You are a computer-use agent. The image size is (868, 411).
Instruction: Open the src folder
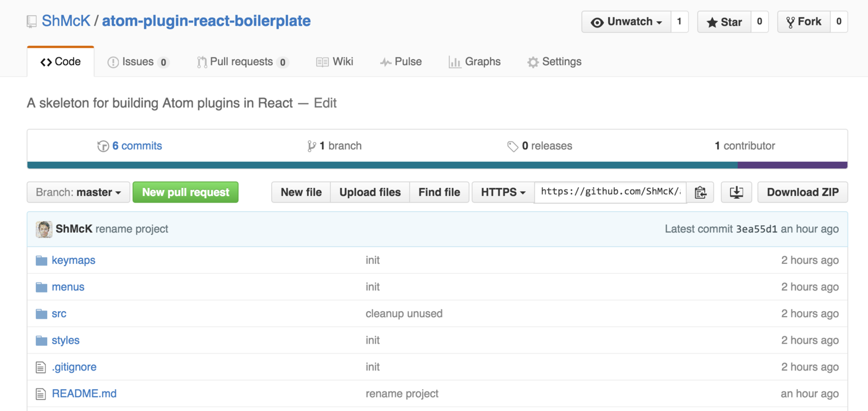[x=59, y=314]
